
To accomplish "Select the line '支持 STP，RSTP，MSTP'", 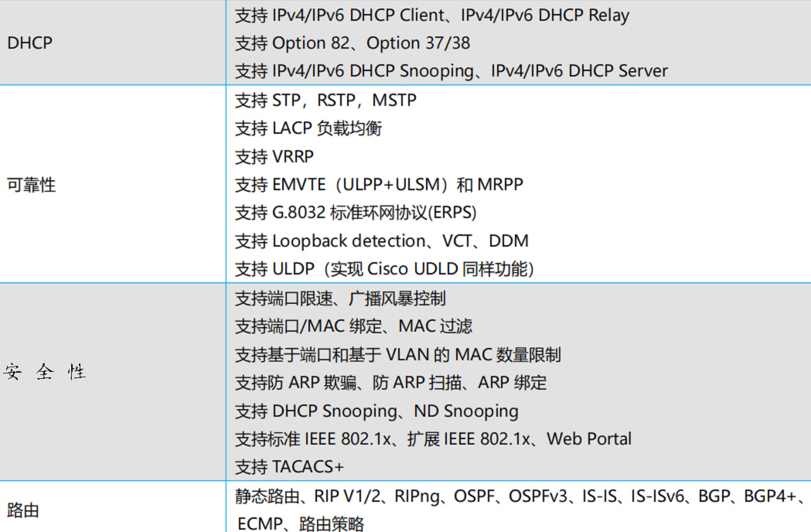I will [x=325, y=100].
